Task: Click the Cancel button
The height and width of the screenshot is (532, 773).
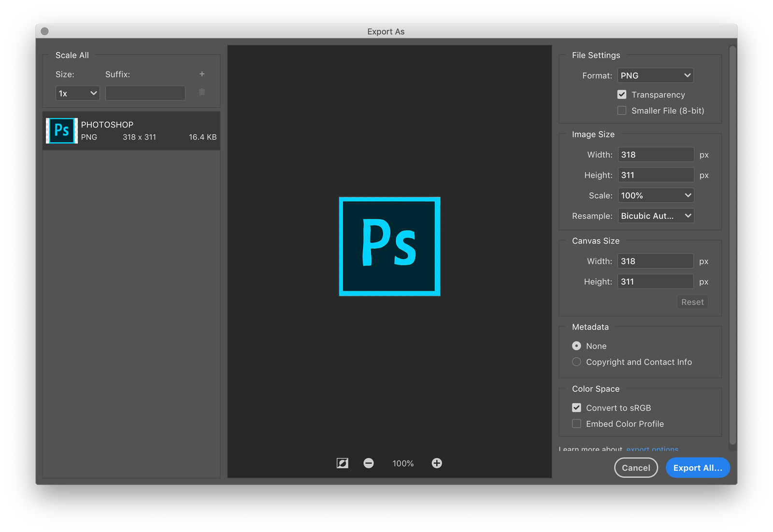Action: pyautogui.click(x=636, y=468)
